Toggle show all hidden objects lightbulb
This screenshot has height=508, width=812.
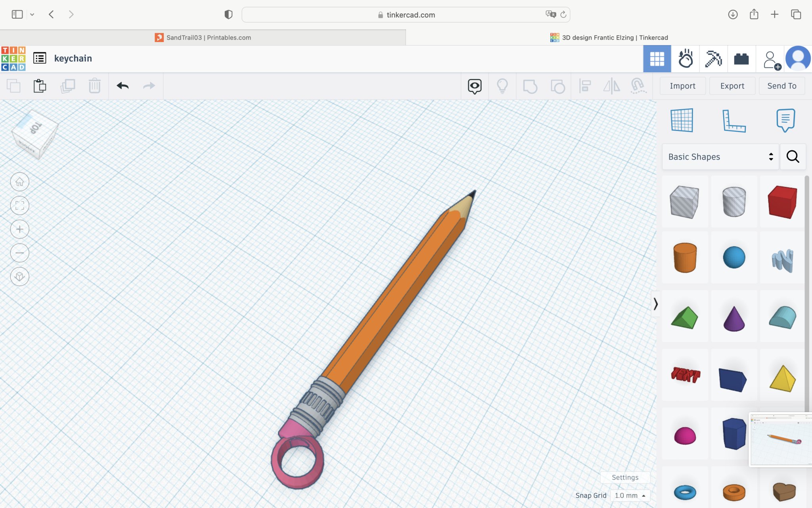[502, 86]
